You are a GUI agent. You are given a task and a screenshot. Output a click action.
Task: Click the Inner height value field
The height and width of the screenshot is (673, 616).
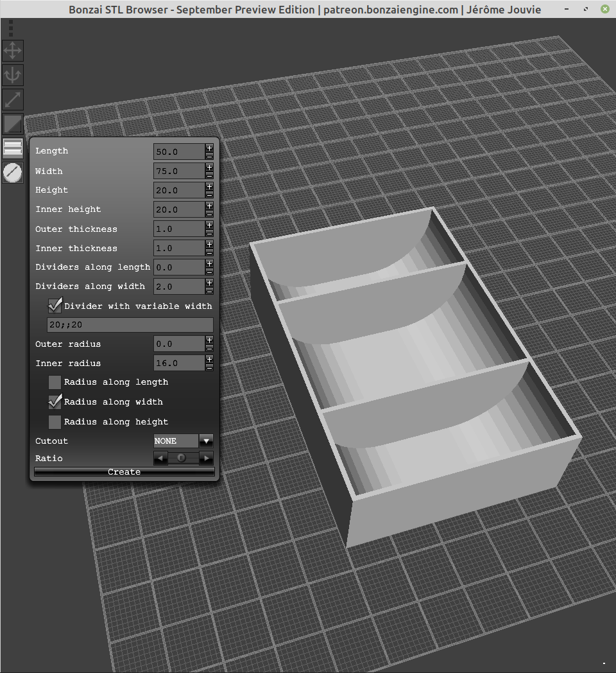click(x=179, y=209)
